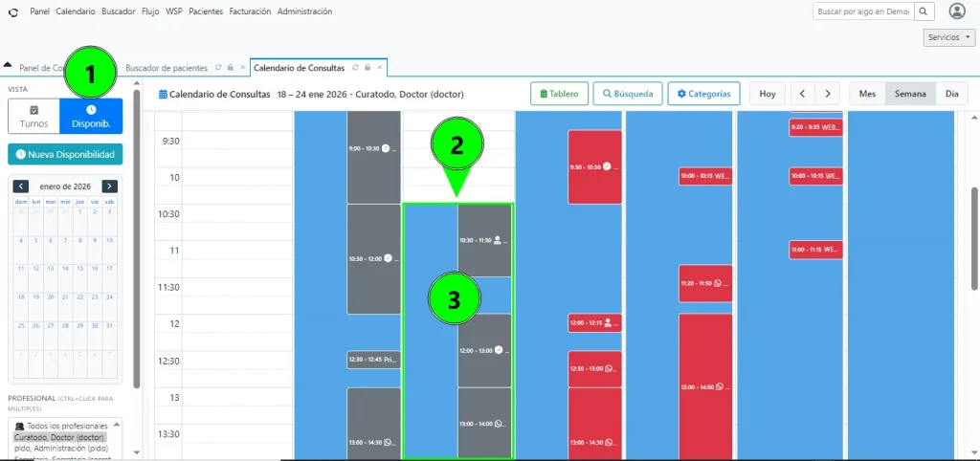This screenshot has height=461, width=980.
Task: Open the Administración menu
Action: tap(304, 11)
